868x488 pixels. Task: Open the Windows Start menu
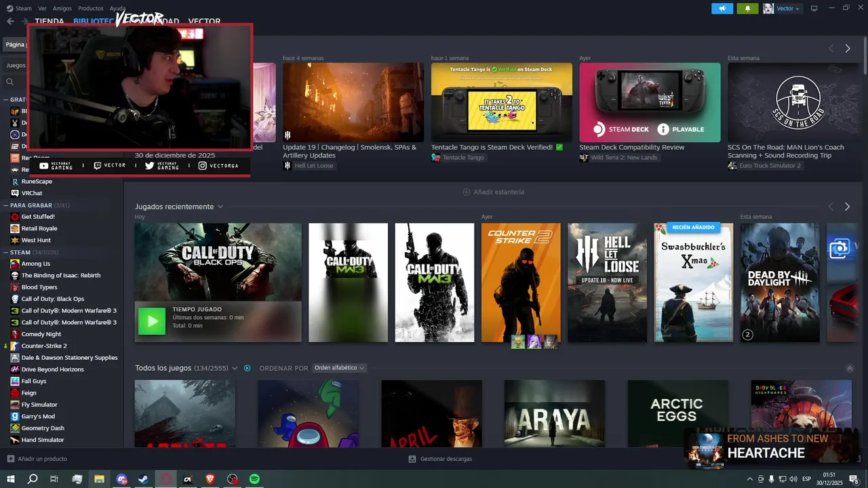[x=10, y=479]
